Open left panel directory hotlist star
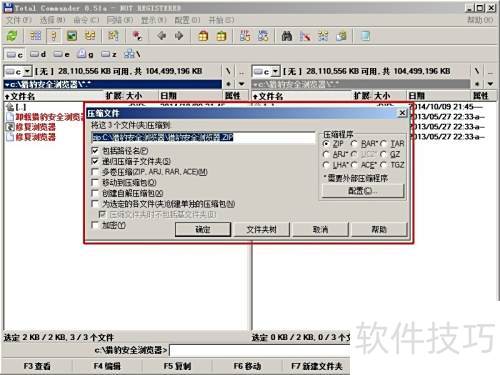Screen dimensions: 500x375 click(x=229, y=84)
